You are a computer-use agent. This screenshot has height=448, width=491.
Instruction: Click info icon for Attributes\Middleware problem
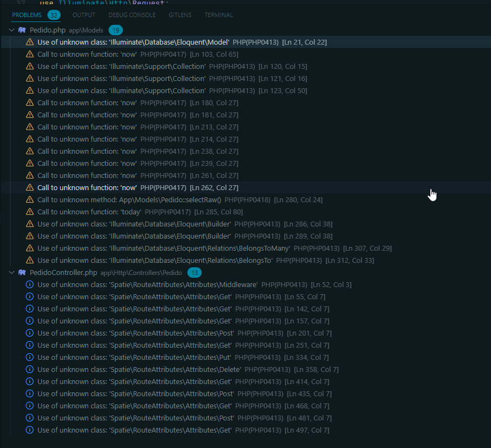(30, 284)
